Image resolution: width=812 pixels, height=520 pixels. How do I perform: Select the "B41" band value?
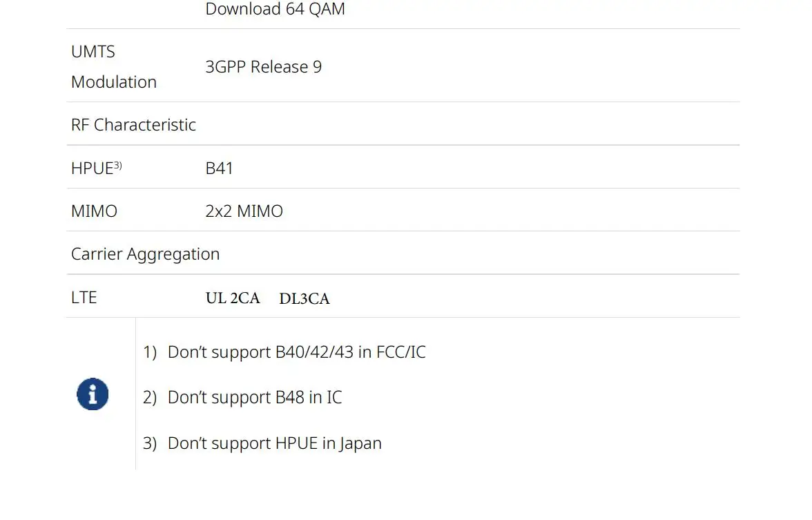tap(219, 168)
